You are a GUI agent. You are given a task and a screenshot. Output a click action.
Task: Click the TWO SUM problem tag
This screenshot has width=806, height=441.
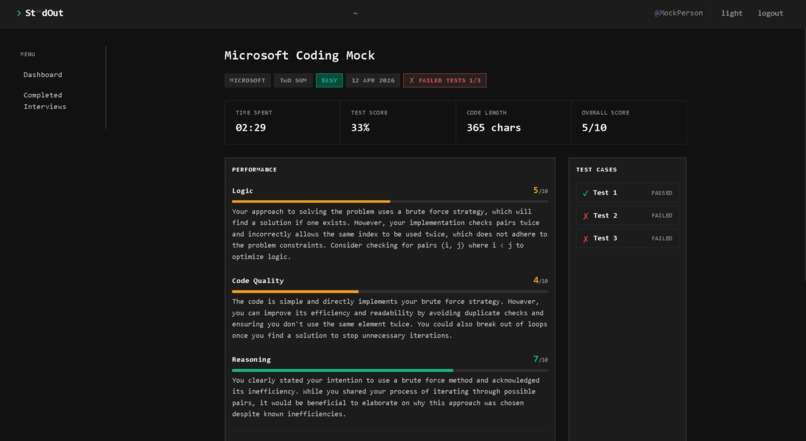coord(293,81)
